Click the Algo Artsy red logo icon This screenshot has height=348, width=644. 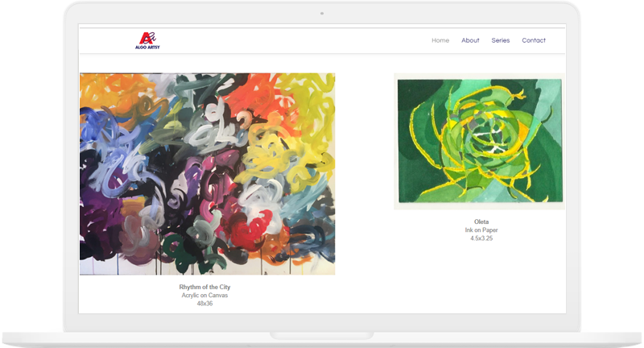tap(147, 37)
